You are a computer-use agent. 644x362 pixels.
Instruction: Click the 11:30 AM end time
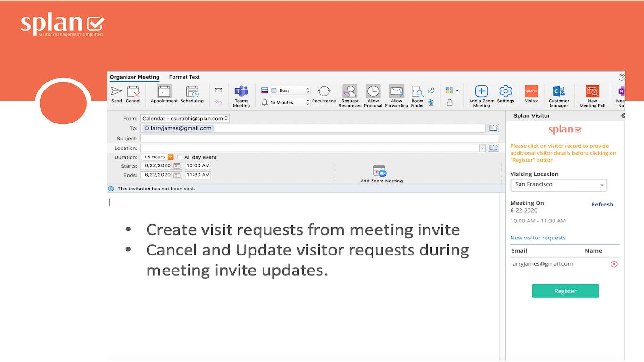tap(198, 175)
